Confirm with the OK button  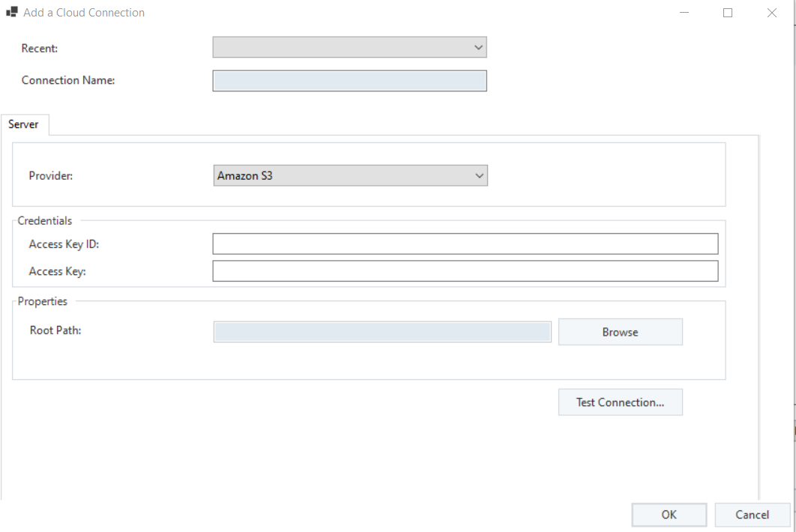tap(669, 515)
